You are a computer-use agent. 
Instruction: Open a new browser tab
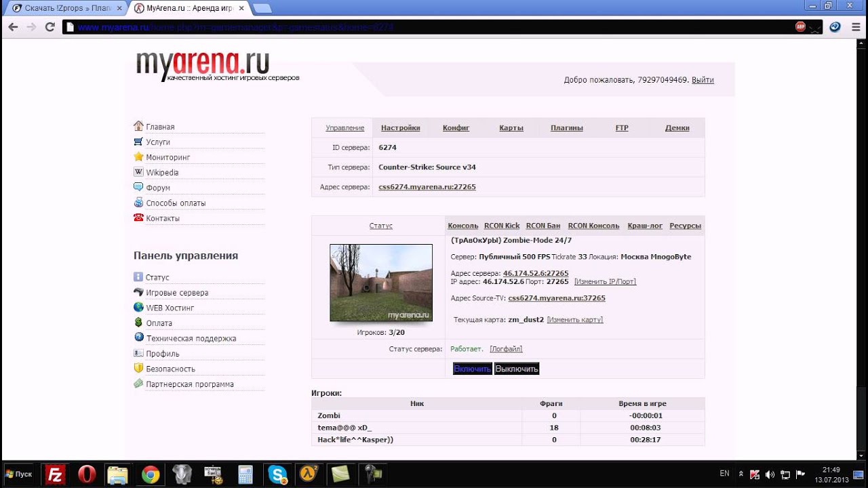pos(262,8)
